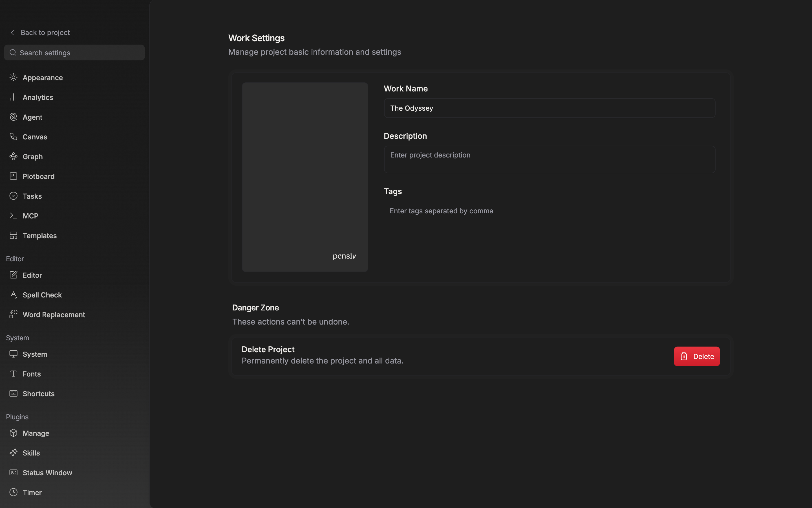Click the Skills sparkle icon

tap(14, 453)
